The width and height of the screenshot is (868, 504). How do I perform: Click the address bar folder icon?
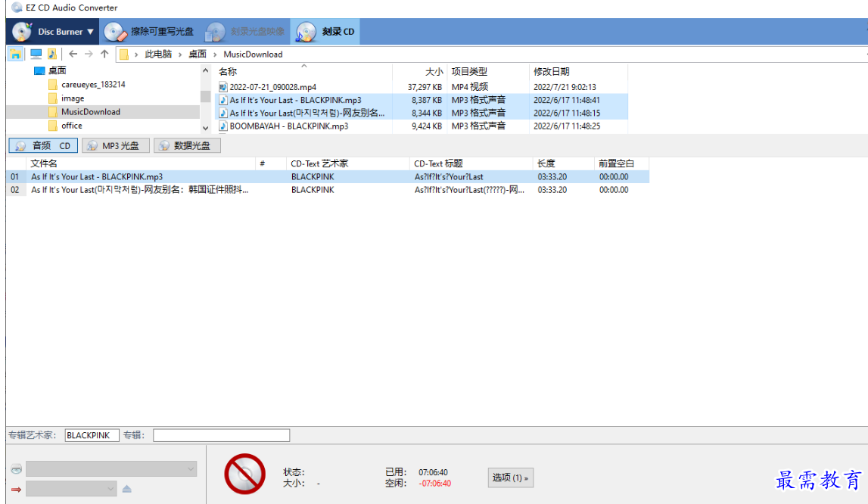click(x=124, y=54)
